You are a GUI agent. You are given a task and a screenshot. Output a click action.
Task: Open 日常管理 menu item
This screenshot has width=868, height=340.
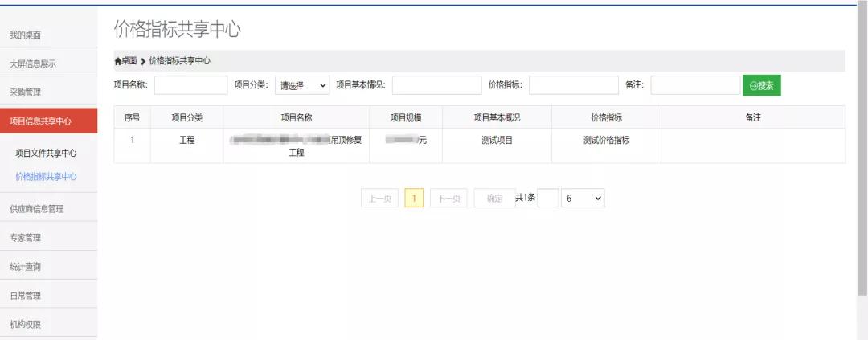coord(26,296)
